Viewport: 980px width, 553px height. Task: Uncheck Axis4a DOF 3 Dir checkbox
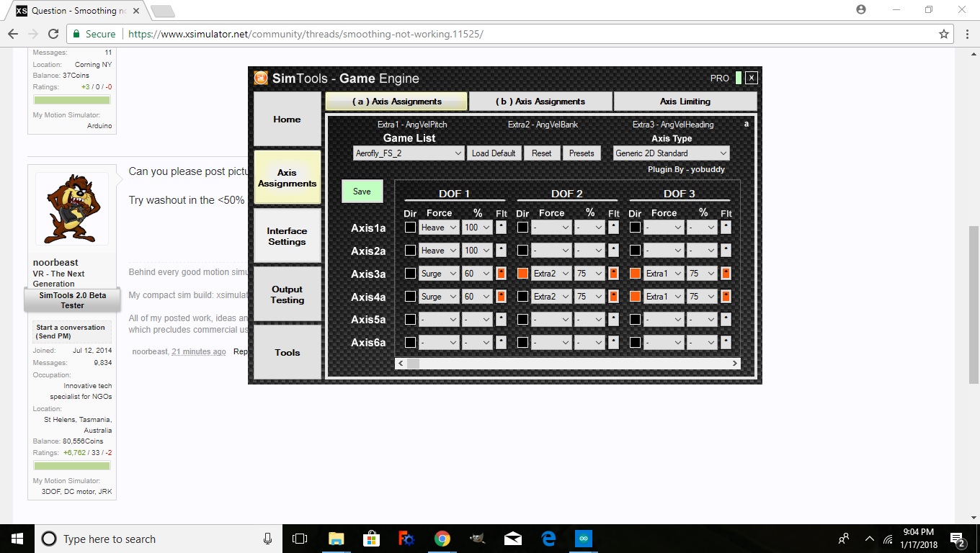(635, 297)
